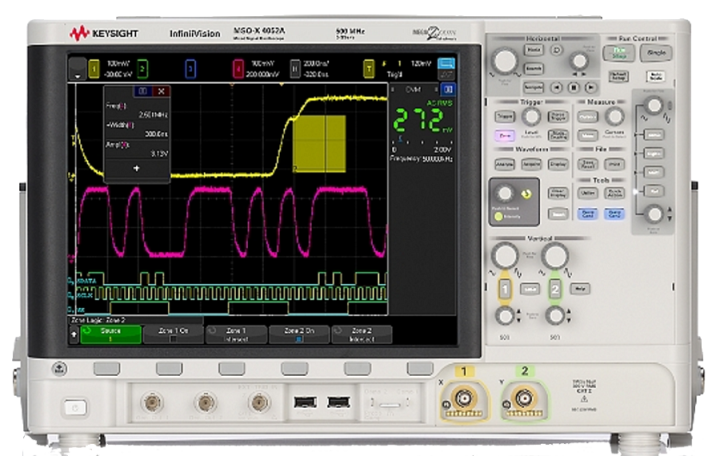This screenshot has width=720, height=456.
Task: Push the Display key
Action: pyautogui.click(x=558, y=164)
